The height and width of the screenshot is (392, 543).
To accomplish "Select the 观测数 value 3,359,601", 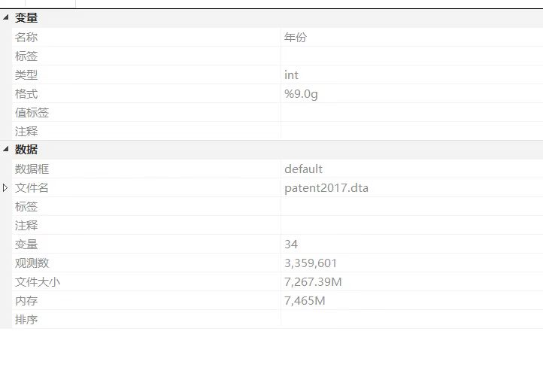I will (311, 263).
